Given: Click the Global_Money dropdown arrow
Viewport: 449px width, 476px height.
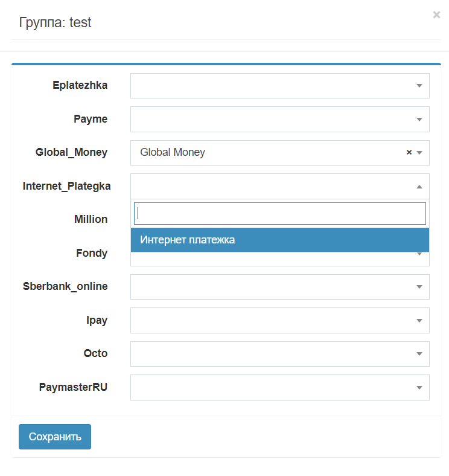Looking at the screenshot, I should click(x=419, y=153).
